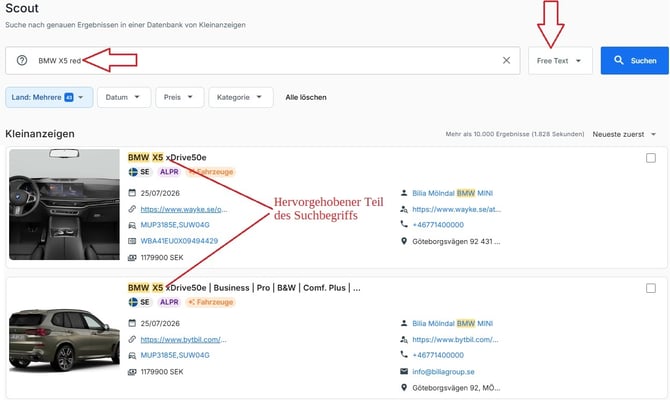The image size is (670, 400).
Task: Open the Neueste zuerst sort dropdown
Action: 624,134
